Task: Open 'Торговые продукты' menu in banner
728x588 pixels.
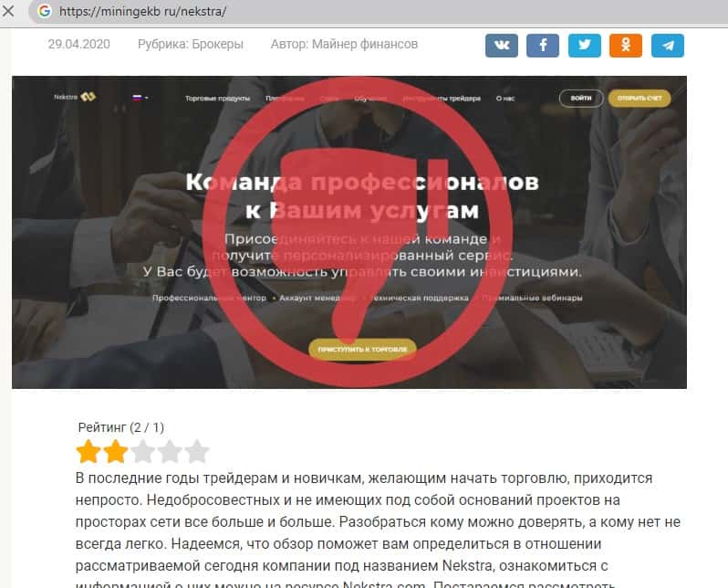Action: 217,99
